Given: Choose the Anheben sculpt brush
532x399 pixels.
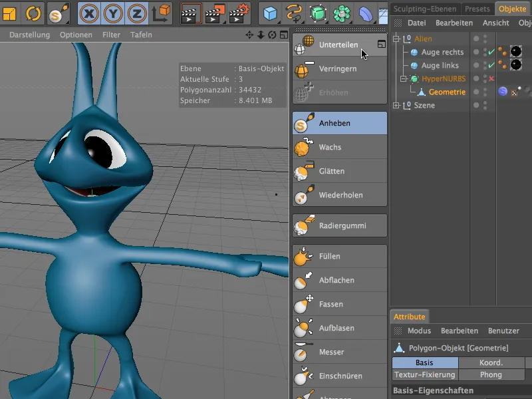Looking at the screenshot, I should pos(339,123).
